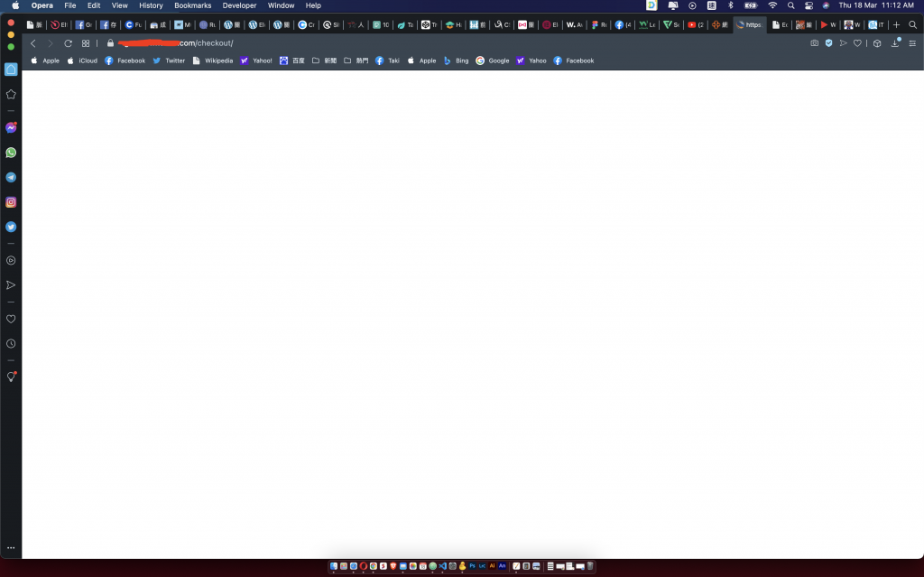Viewport: 924px width, 577px height.
Task: Open Twitter in the sidebar
Action: coord(11,227)
